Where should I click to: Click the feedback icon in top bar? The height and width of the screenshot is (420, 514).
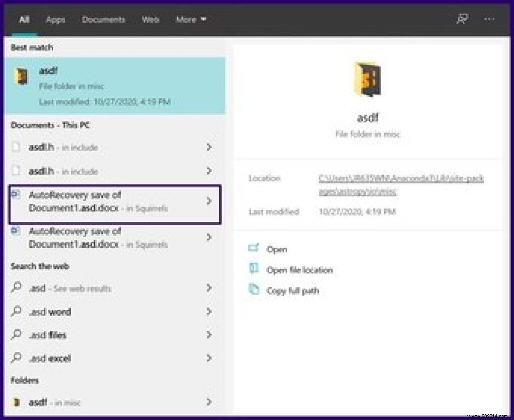pyautogui.click(x=462, y=19)
